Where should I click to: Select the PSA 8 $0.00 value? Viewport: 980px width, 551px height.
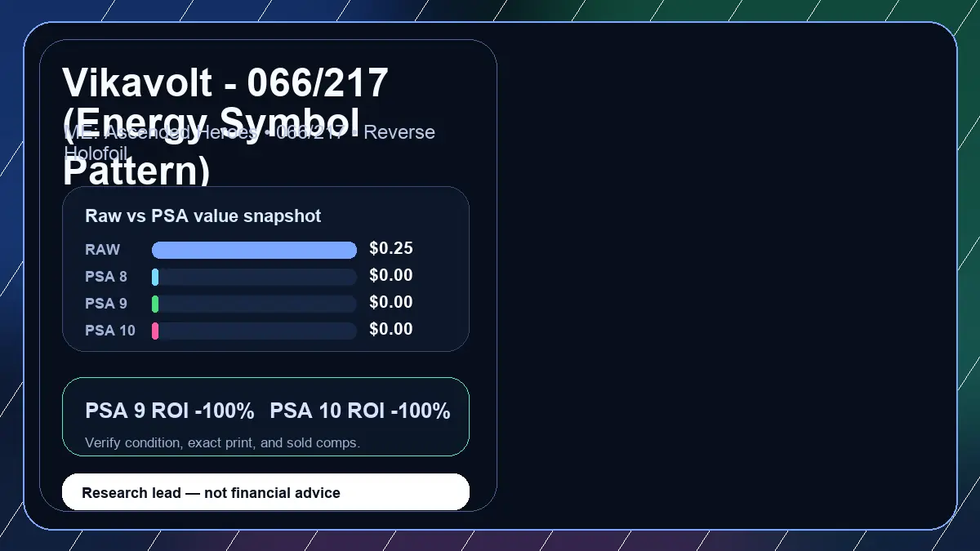point(390,275)
